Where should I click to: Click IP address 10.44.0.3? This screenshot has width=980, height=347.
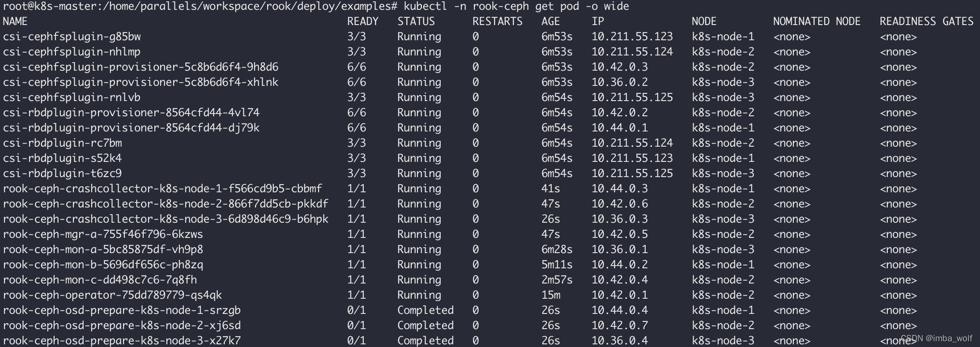tap(620, 189)
